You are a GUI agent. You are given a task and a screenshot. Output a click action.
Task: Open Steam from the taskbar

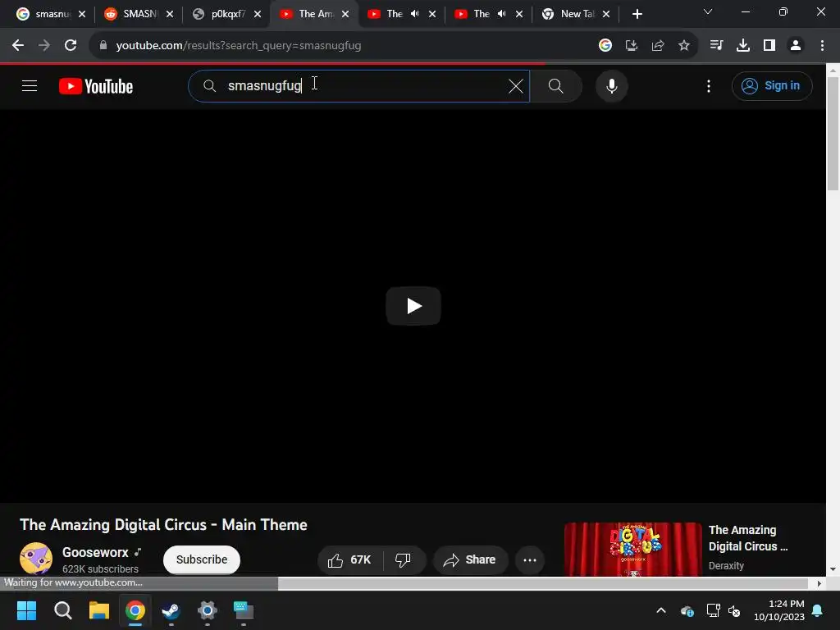(171, 610)
